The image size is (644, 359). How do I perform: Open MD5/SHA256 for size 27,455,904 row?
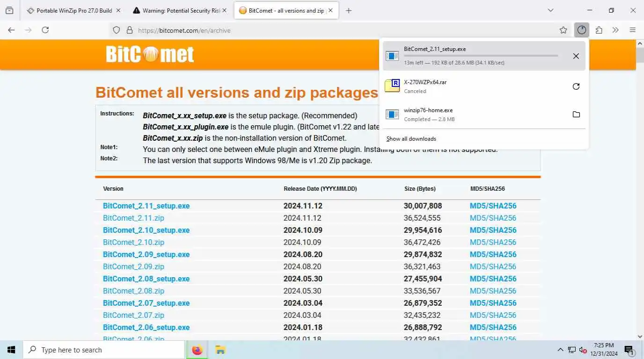tap(493, 279)
